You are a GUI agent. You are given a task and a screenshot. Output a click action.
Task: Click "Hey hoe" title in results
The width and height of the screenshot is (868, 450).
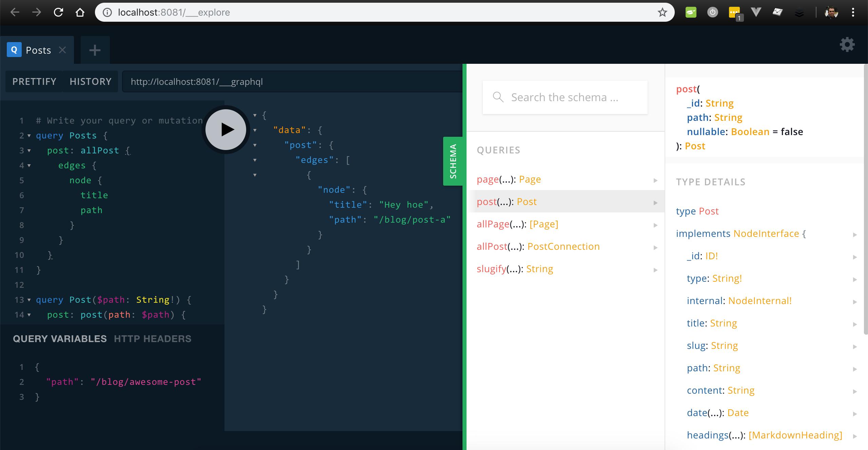[404, 205]
